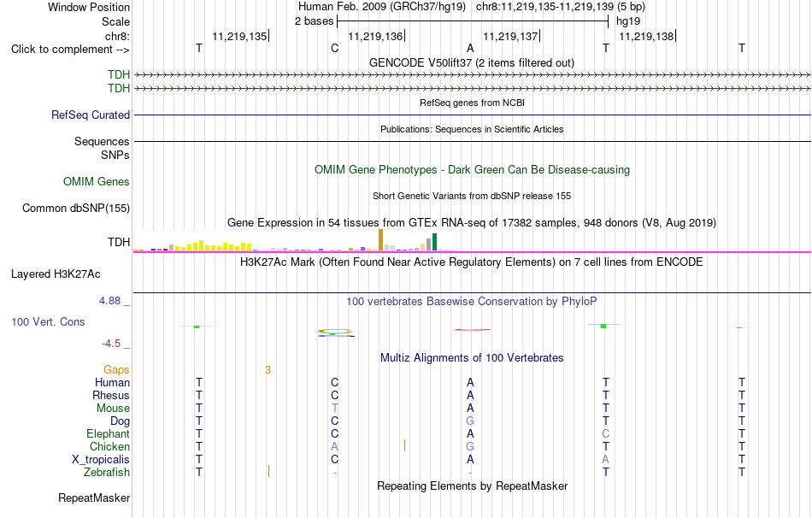Click the RepeatMasker track label
The width and height of the screenshot is (812, 518).
click(x=94, y=497)
